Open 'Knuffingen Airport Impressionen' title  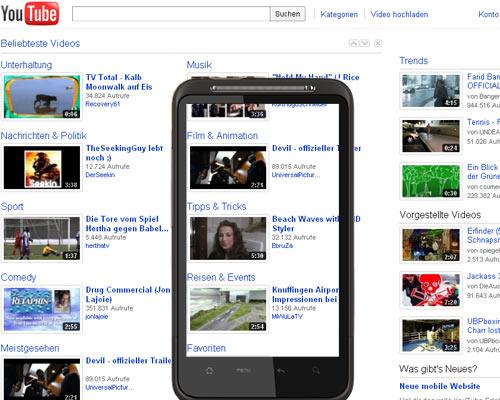[x=305, y=294]
